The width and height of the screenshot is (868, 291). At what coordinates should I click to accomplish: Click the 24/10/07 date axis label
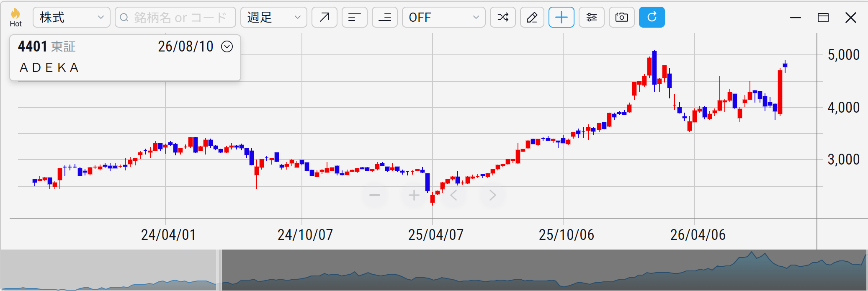305,235
